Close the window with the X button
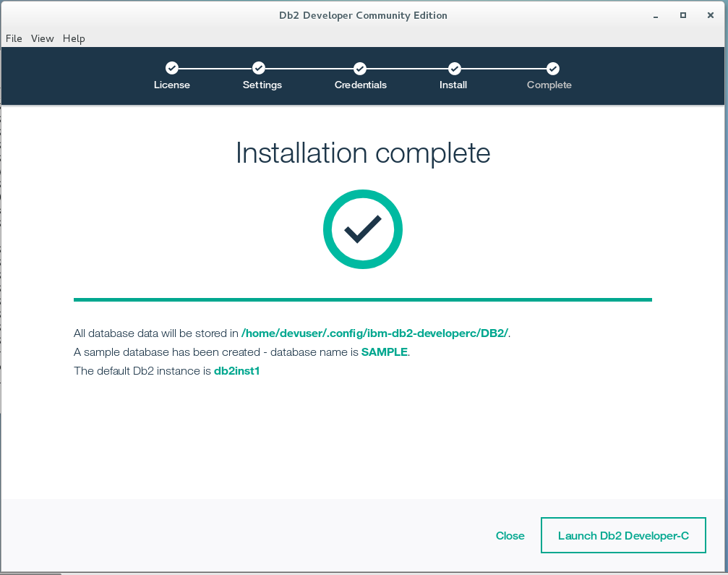This screenshot has width=728, height=575. coord(711,15)
